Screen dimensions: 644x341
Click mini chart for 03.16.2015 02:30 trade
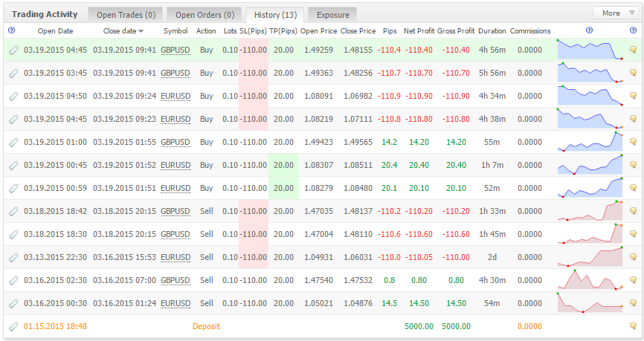coord(590,280)
